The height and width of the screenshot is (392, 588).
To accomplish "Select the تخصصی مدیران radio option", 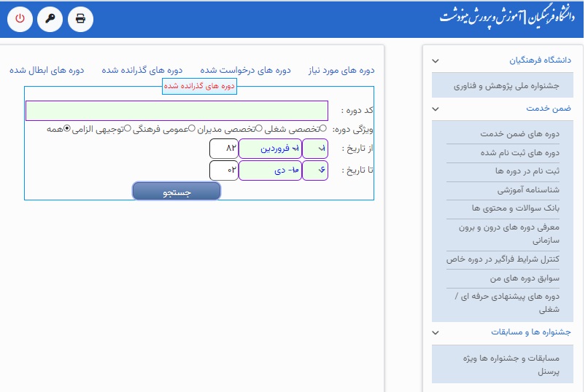I will (259, 128).
